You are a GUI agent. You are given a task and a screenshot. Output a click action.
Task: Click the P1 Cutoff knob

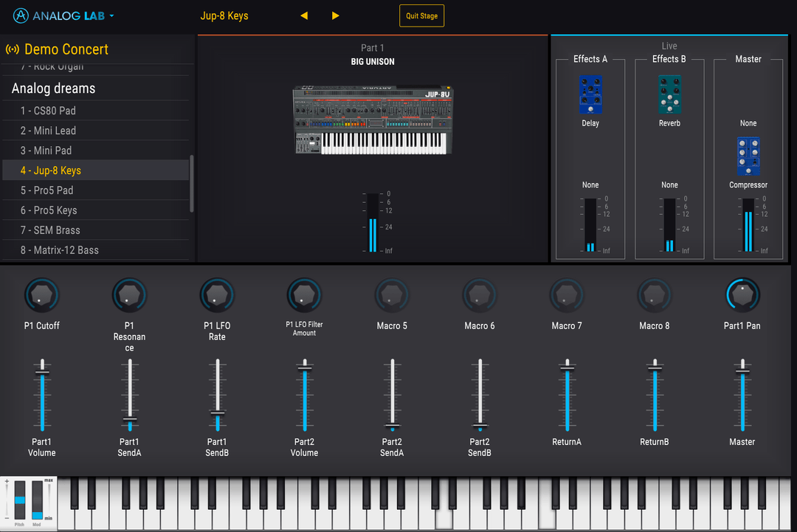pos(41,294)
